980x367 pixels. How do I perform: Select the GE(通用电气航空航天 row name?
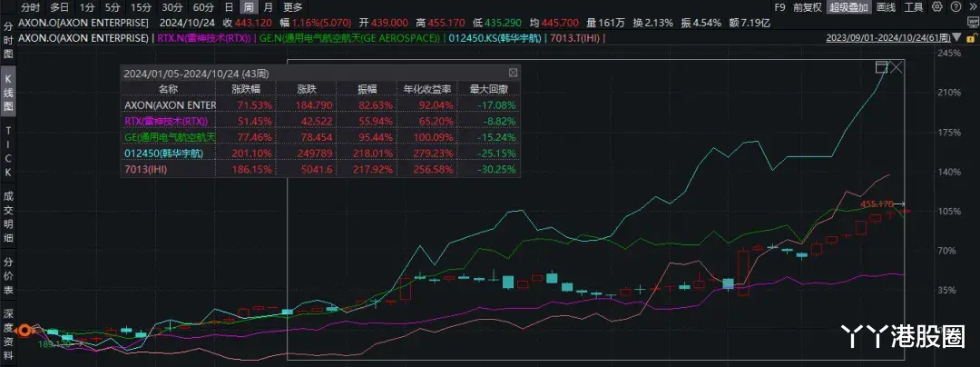[x=171, y=136]
